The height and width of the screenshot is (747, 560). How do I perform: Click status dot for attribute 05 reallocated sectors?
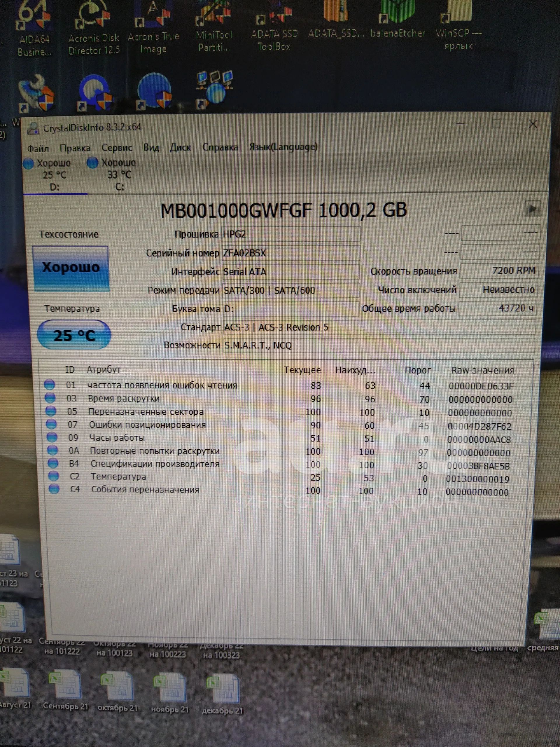(51, 411)
